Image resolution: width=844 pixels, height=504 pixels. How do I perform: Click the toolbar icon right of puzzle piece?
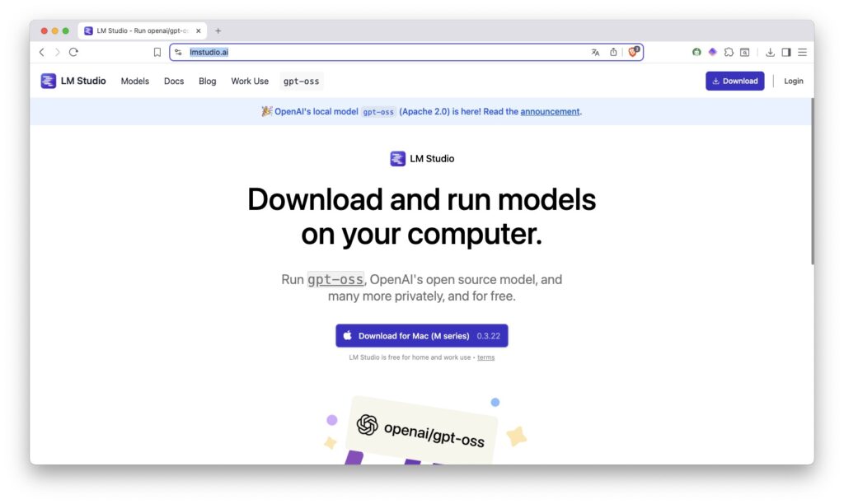point(745,52)
